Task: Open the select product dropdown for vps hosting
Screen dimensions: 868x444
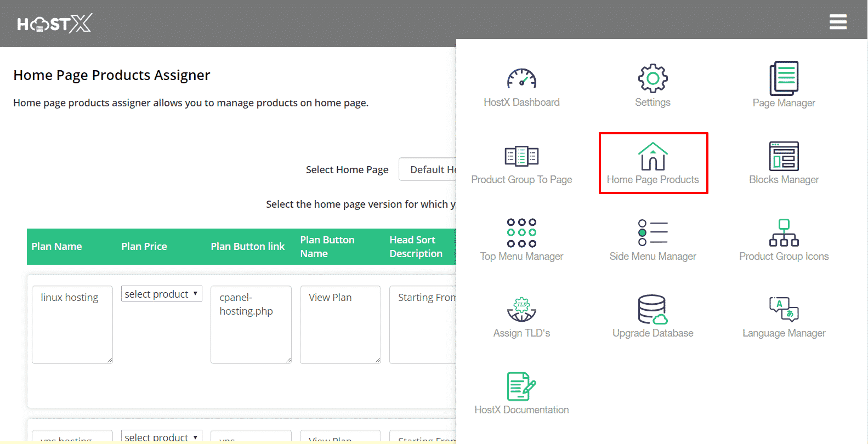Action: tap(162, 437)
